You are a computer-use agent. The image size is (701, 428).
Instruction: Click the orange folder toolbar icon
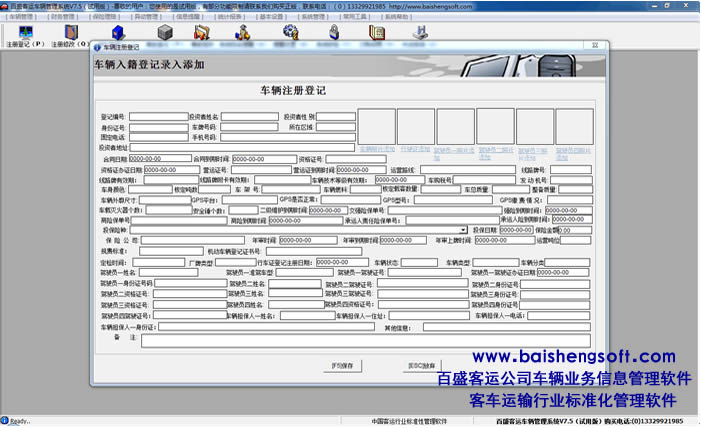(x=202, y=33)
